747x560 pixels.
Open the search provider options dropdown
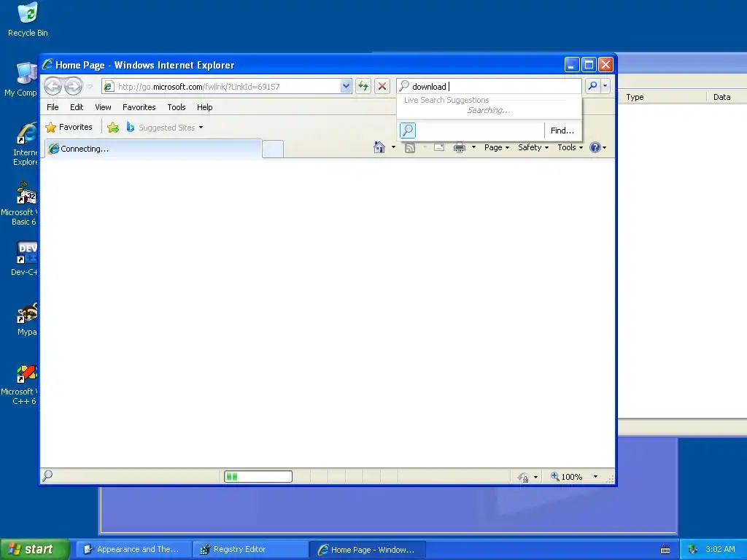tap(605, 86)
